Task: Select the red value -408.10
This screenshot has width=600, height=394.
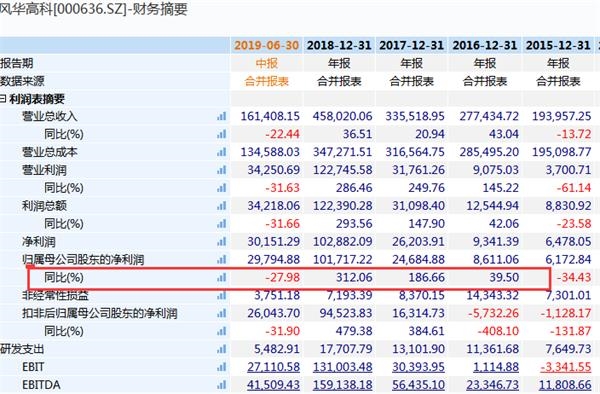Action: 498,331
